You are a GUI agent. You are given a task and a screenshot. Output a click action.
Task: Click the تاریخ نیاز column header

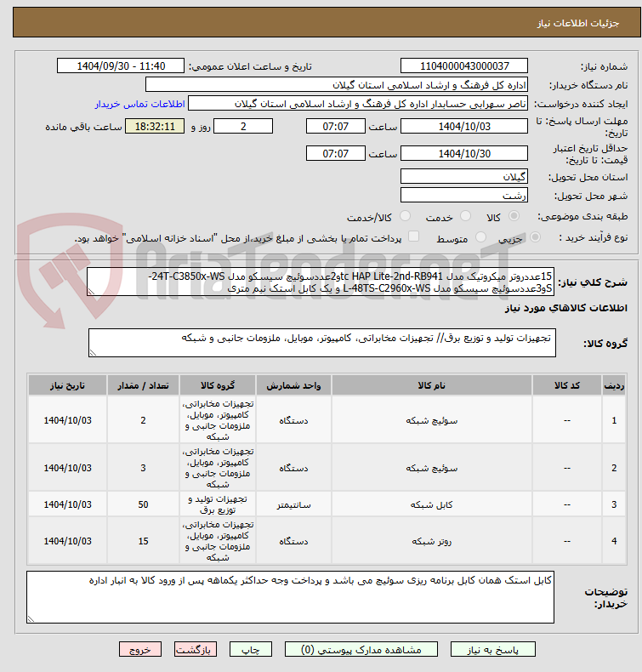(68, 385)
